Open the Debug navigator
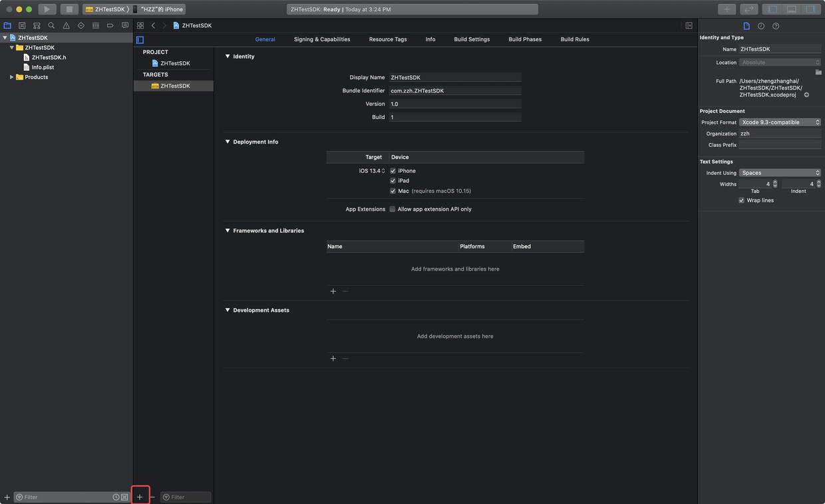Viewport: 825px width, 504px height. coord(95,25)
